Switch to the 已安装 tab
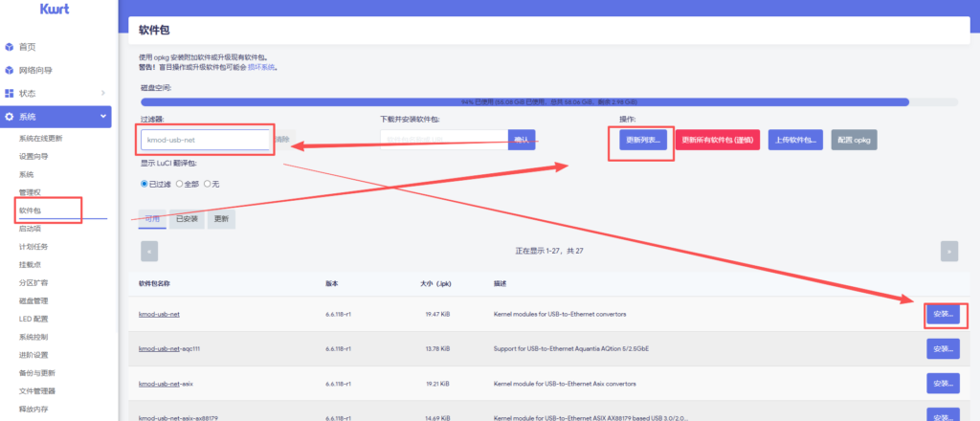 (187, 219)
